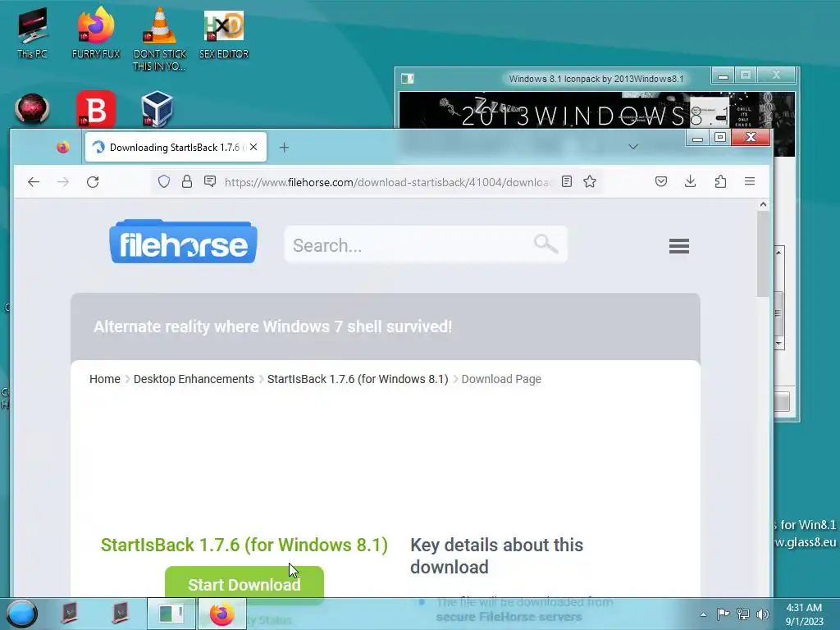Show hidden system tray icons
Image resolution: width=840 pixels, height=630 pixels.
point(703,614)
